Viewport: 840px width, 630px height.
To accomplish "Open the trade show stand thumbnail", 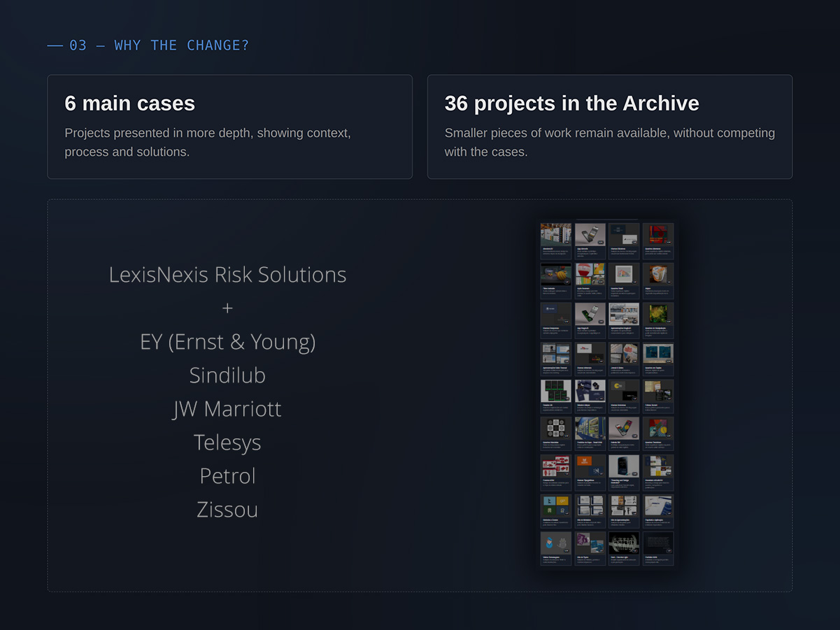I will [555, 234].
